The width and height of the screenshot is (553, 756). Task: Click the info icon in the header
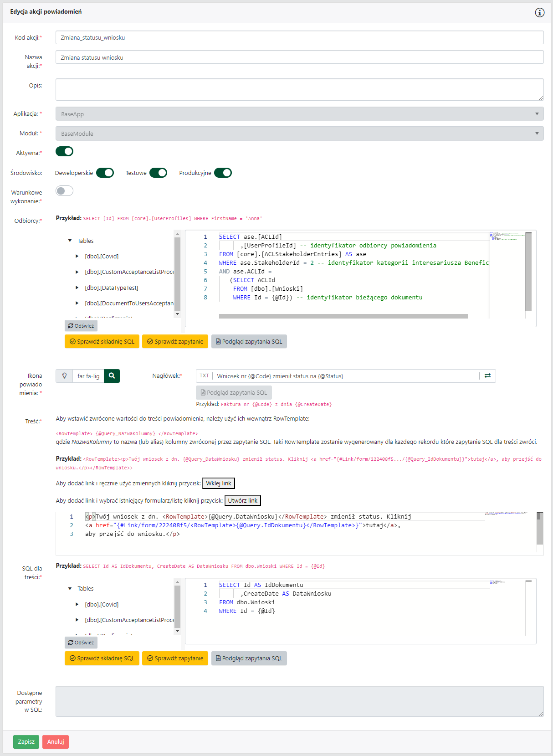(x=539, y=12)
